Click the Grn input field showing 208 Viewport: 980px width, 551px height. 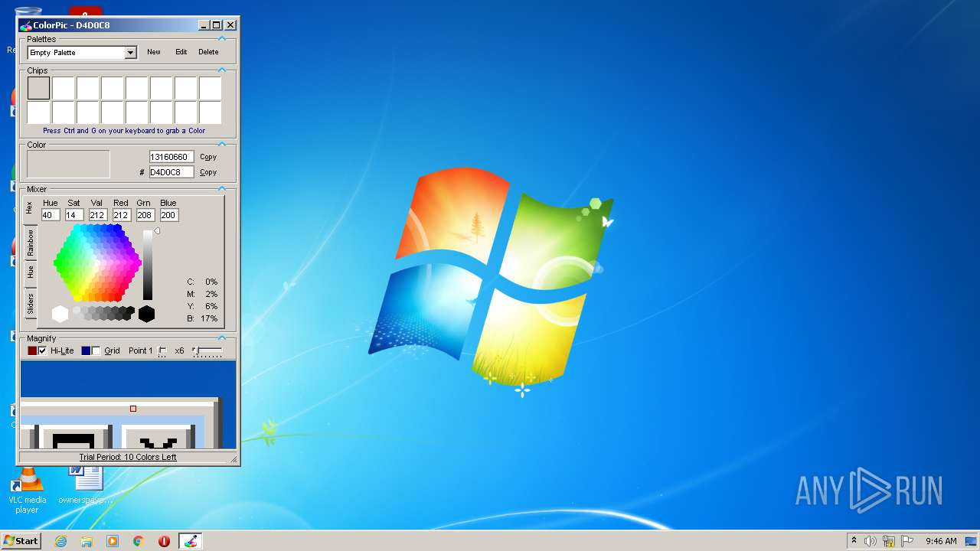[x=145, y=215]
